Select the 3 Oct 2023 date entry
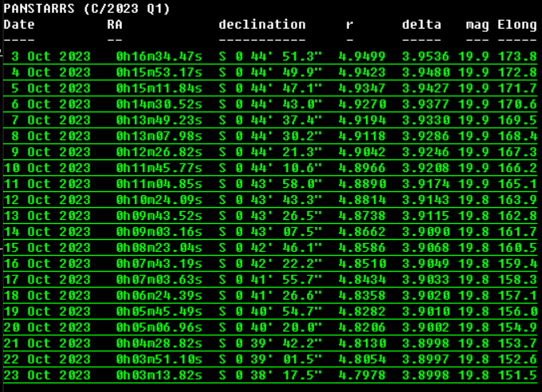The width and height of the screenshot is (542, 392). 51,57
